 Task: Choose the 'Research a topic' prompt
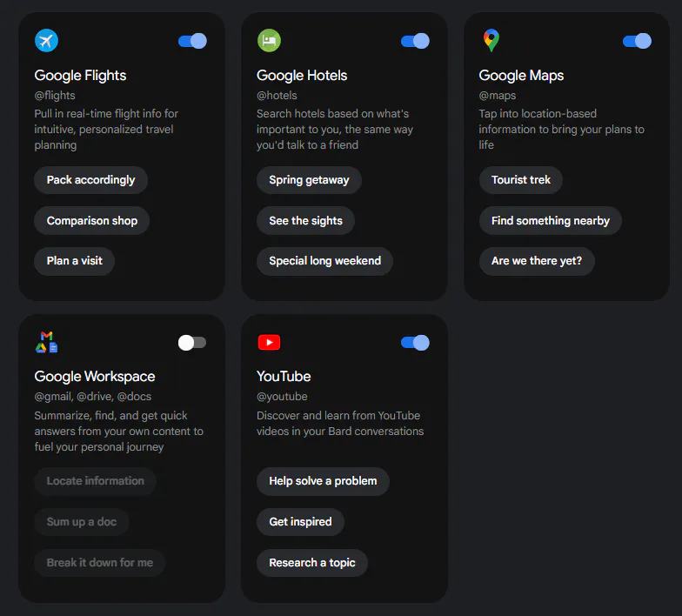(x=311, y=563)
